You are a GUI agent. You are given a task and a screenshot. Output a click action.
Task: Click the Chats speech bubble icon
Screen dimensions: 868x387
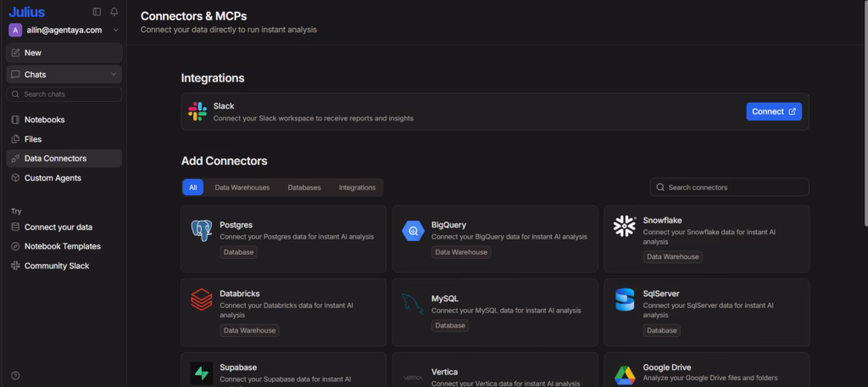(15, 75)
